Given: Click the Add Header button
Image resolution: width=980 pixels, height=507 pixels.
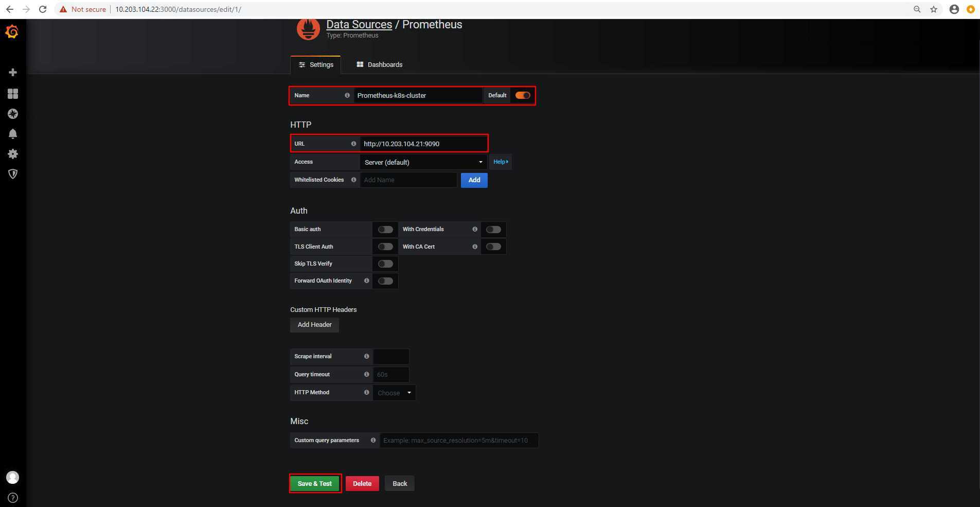Looking at the screenshot, I should 314,325.
